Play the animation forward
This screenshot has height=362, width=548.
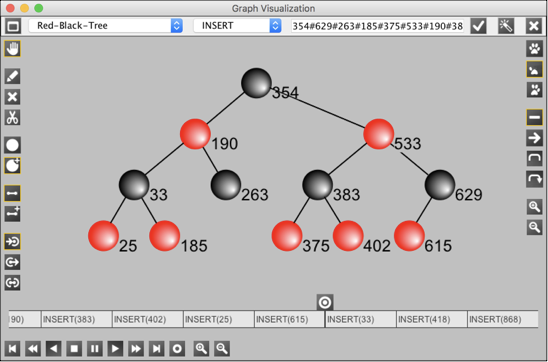click(115, 348)
